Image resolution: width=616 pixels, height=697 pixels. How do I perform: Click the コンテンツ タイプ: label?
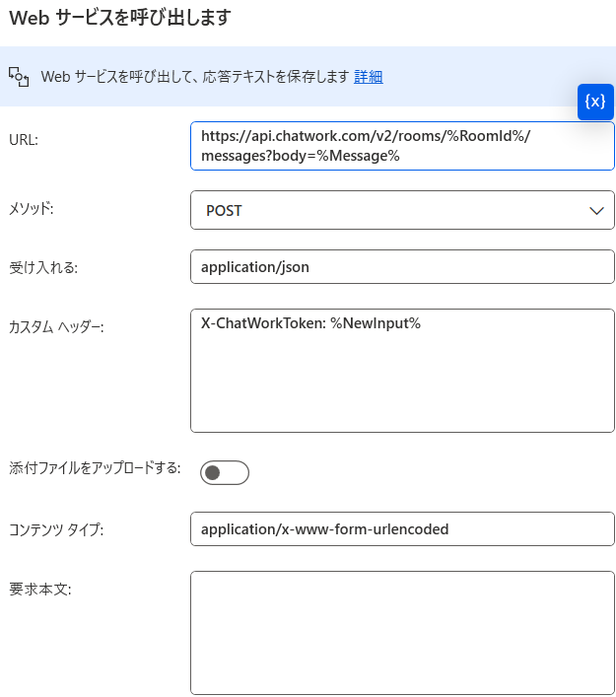click(56, 529)
